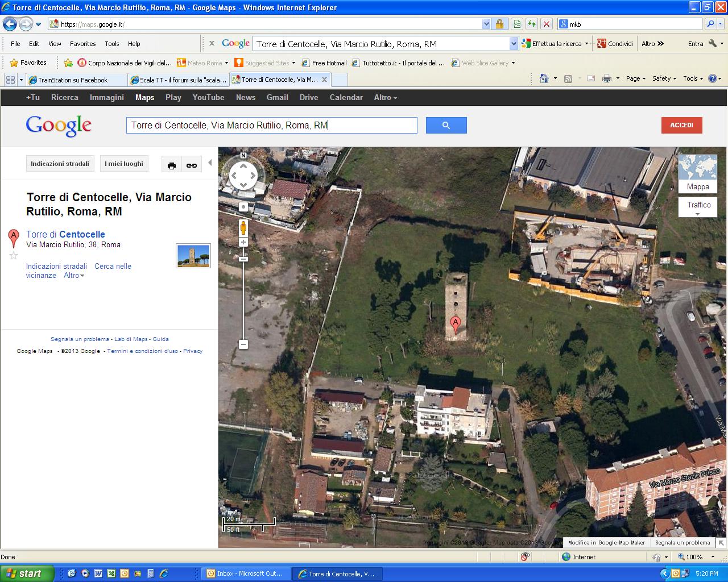
Task: Open the address bar URL dropdown
Action: pyautogui.click(x=486, y=24)
